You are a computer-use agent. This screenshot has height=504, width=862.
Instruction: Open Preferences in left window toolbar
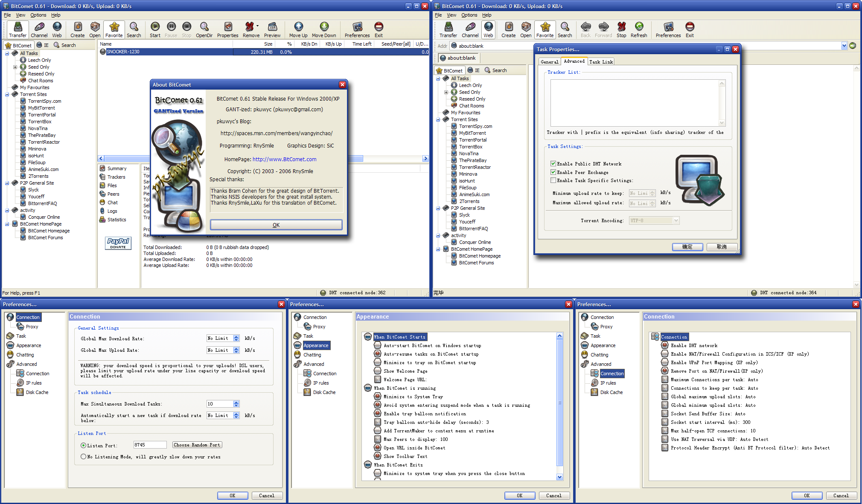(357, 29)
